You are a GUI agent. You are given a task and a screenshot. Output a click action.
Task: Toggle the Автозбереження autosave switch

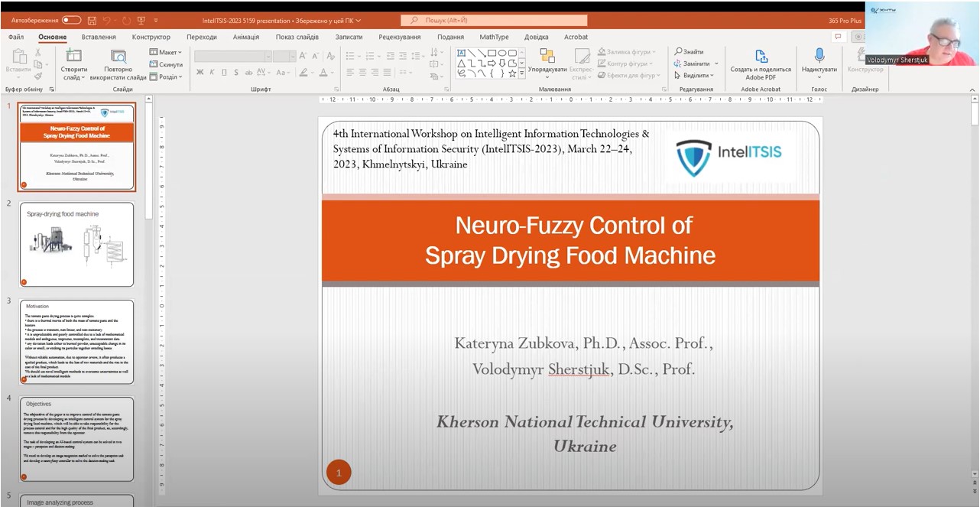[71, 20]
